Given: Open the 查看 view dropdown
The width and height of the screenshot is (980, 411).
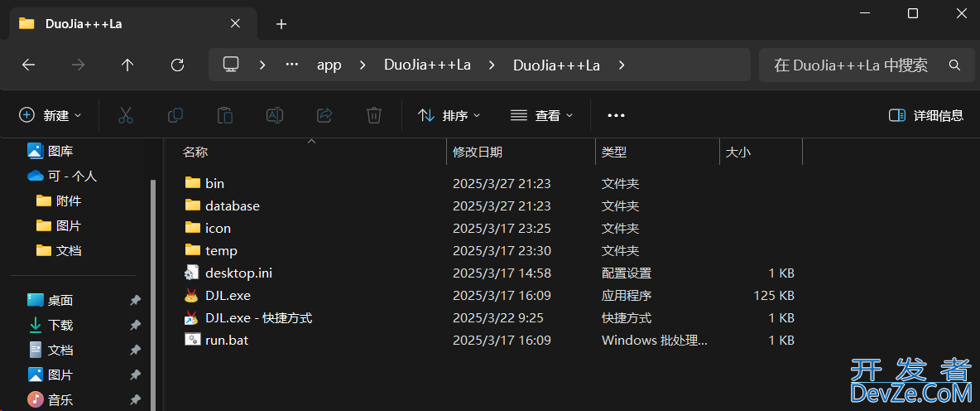Looking at the screenshot, I should tap(541, 115).
